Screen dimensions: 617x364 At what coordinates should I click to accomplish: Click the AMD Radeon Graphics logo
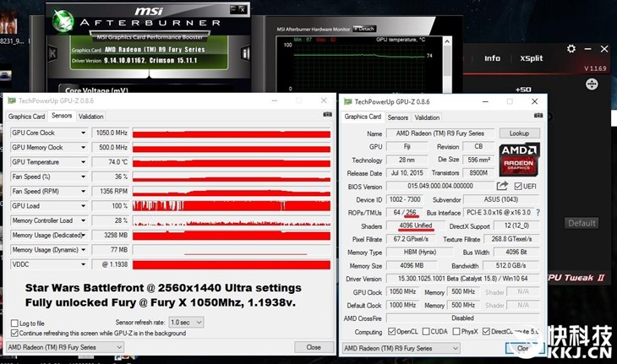point(519,159)
